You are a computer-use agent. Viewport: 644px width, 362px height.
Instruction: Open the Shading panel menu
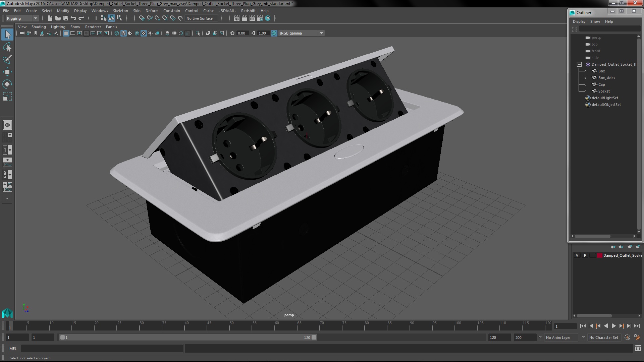pos(39,27)
